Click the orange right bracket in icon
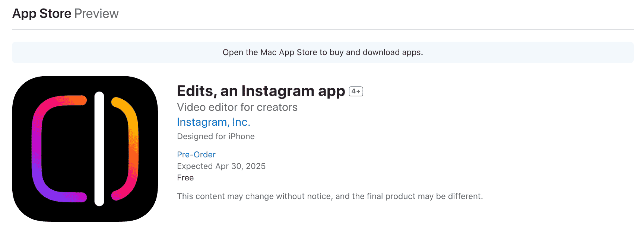This screenshot has height=234, width=644. tap(133, 149)
